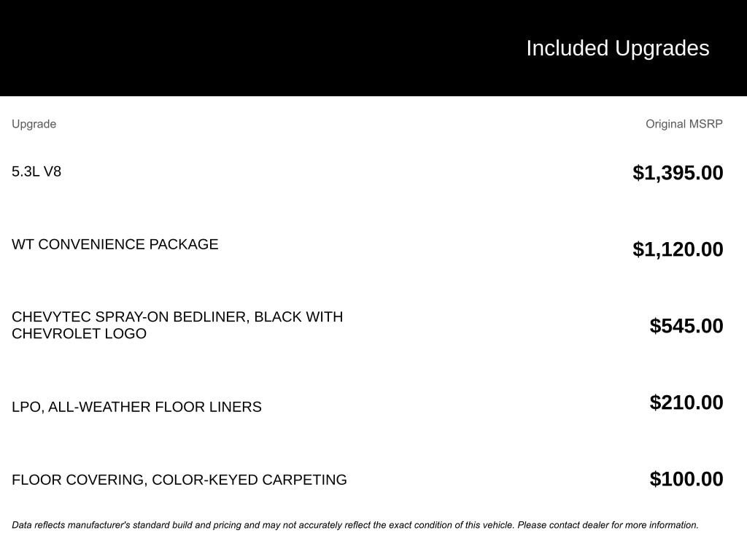The height and width of the screenshot is (560, 747).
Task: Click the CHEVROLET LOGO text line
Action: point(79,334)
